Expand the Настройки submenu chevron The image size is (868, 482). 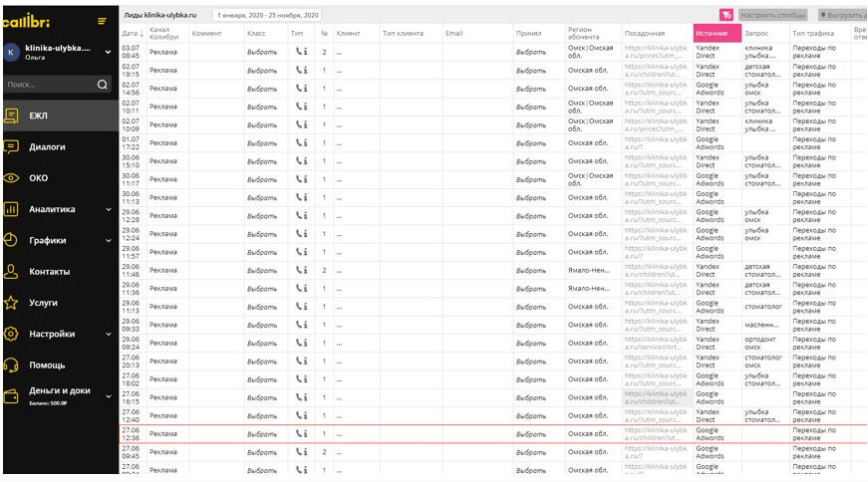[109, 334]
